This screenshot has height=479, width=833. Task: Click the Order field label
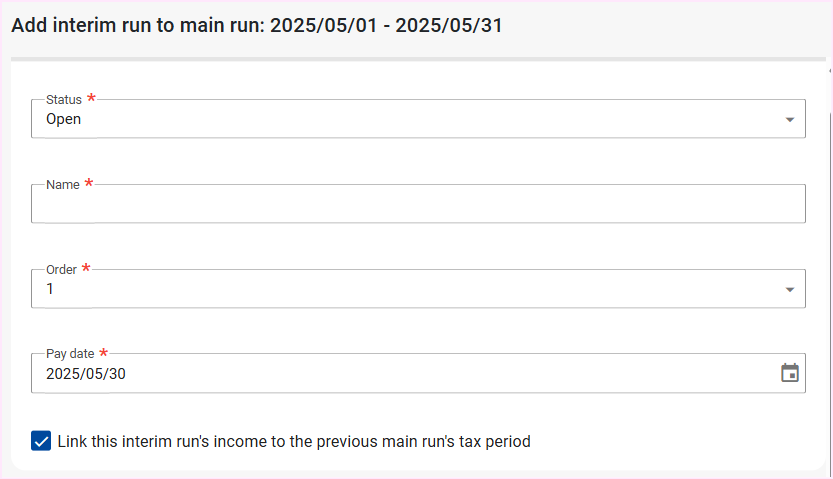pos(62,270)
